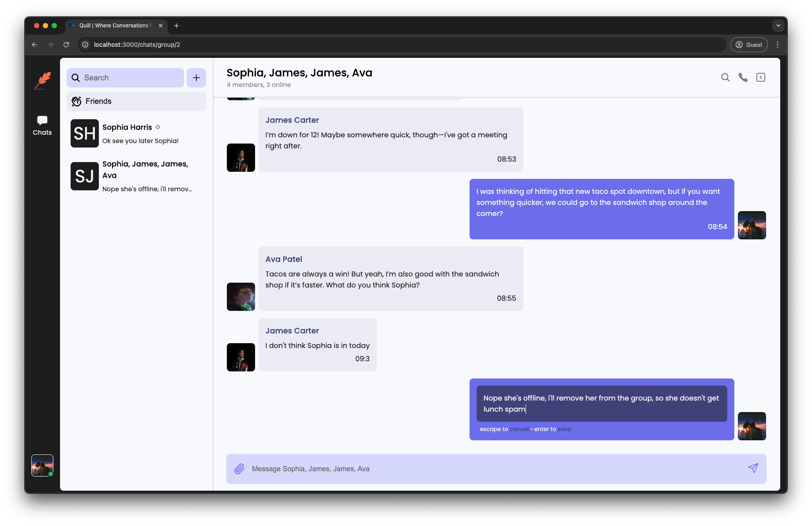Click Ava Patel's avatar picture
The width and height of the screenshot is (812, 526).
[241, 297]
